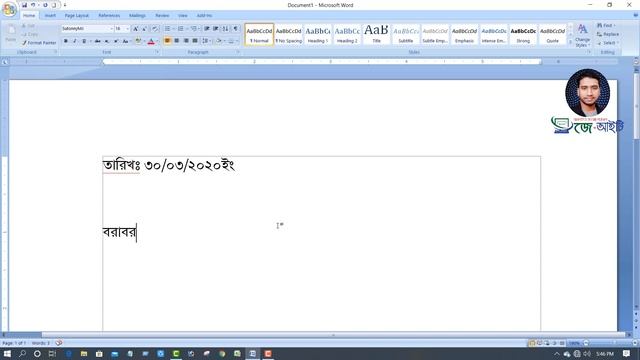640x360 pixels.
Task: Open File Explorer from the taskbar
Action: (x=84, y=353)
